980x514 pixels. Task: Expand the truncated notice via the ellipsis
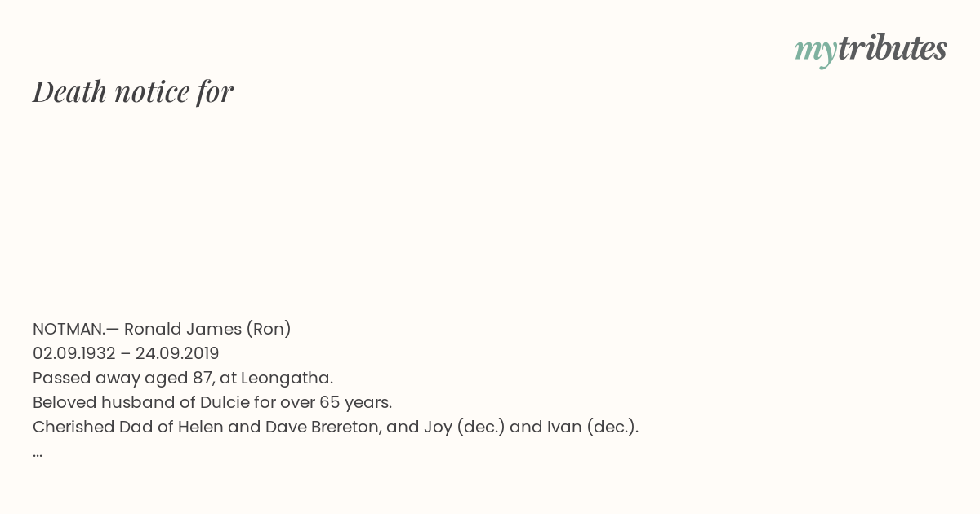[38, 455]
